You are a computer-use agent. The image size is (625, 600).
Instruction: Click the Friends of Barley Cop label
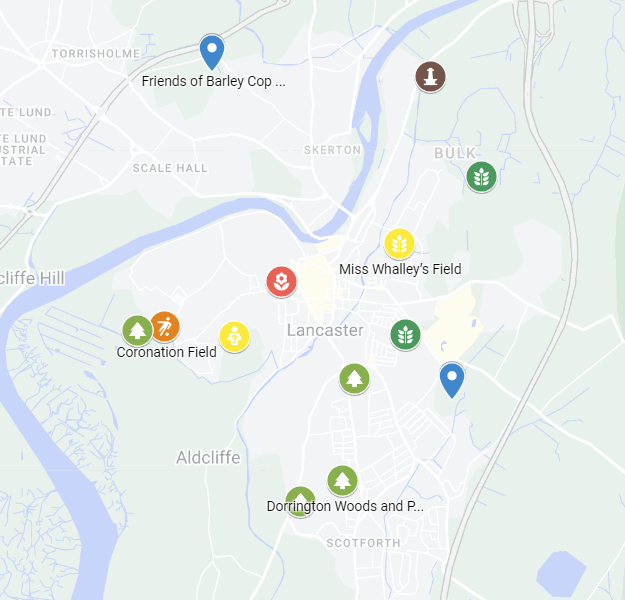tap(214, 81)
